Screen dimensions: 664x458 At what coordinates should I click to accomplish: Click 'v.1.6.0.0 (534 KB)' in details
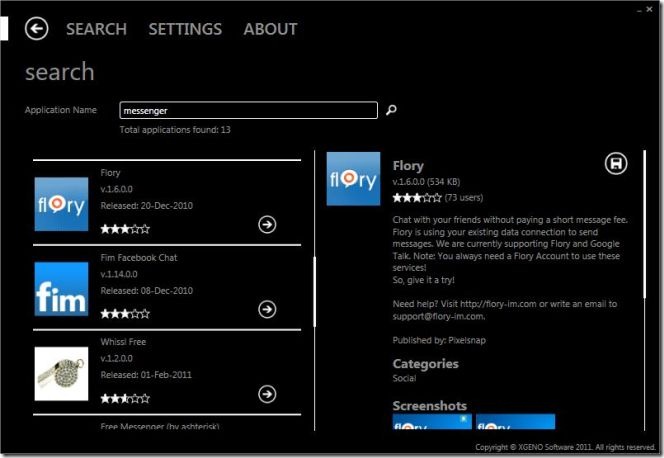[426, 182]
